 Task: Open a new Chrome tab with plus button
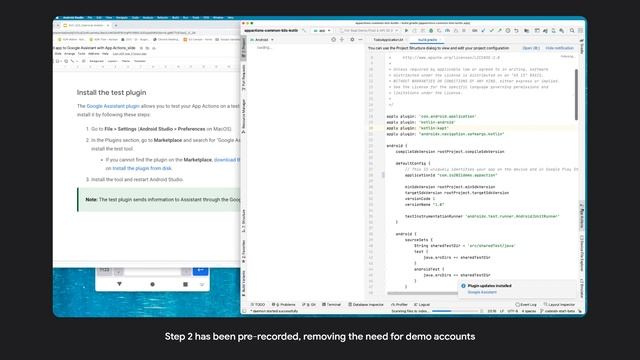pos(116,25)
